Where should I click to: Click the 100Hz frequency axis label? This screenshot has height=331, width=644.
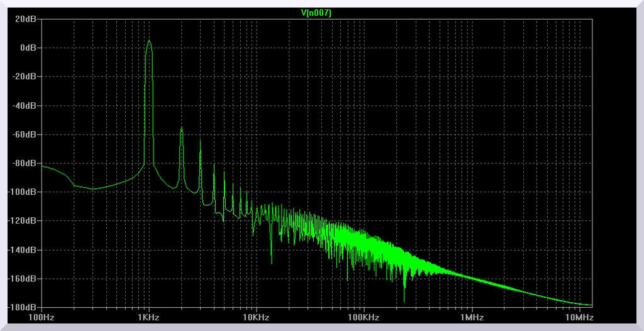click(x=42, y=317)
